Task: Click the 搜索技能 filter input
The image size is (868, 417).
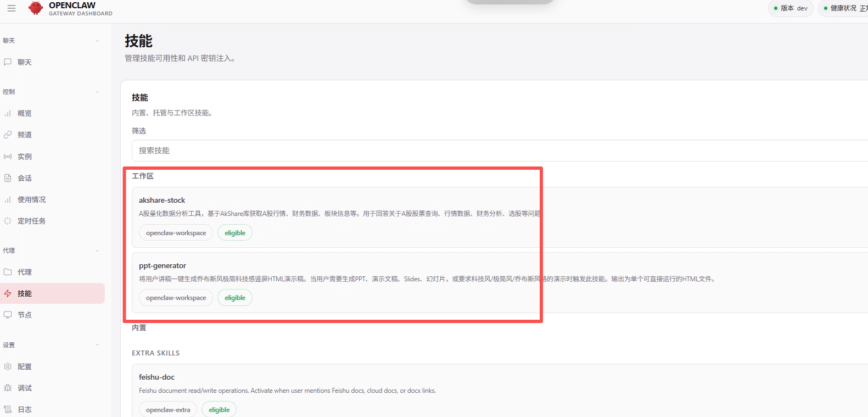Action: [500, 151]
